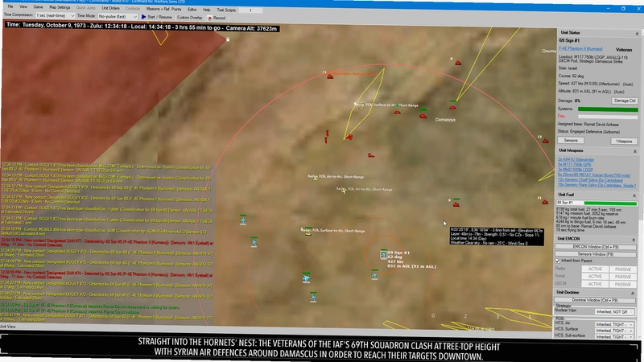Set Sonar to ACTIVE
This screenshot has width=644, height=362.
(595, 277)
